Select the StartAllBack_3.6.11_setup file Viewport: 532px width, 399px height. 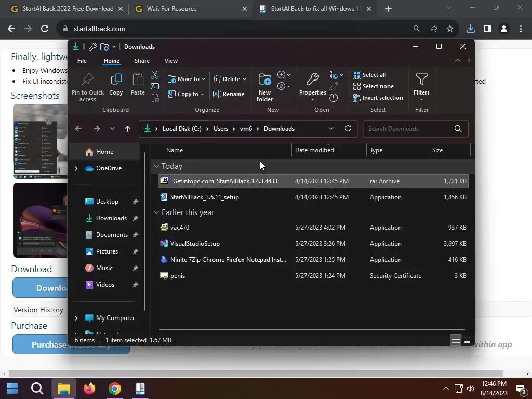click(x=313, y=197)
